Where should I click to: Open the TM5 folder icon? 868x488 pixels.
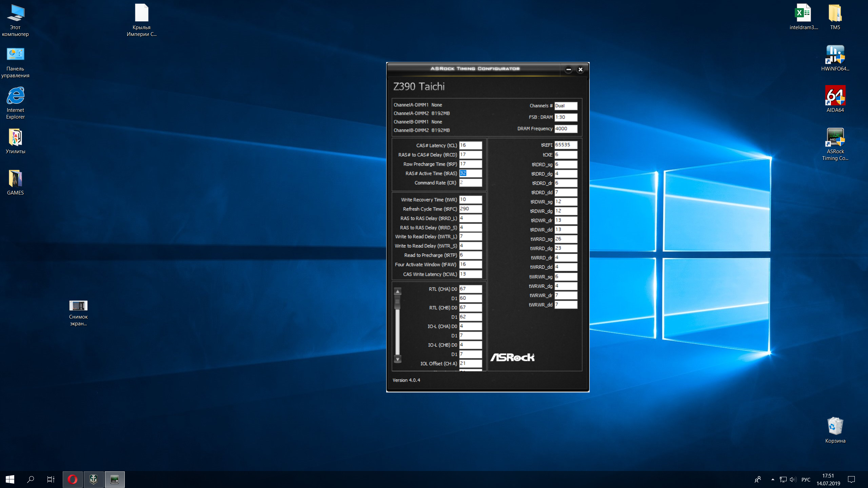point(835,14)
